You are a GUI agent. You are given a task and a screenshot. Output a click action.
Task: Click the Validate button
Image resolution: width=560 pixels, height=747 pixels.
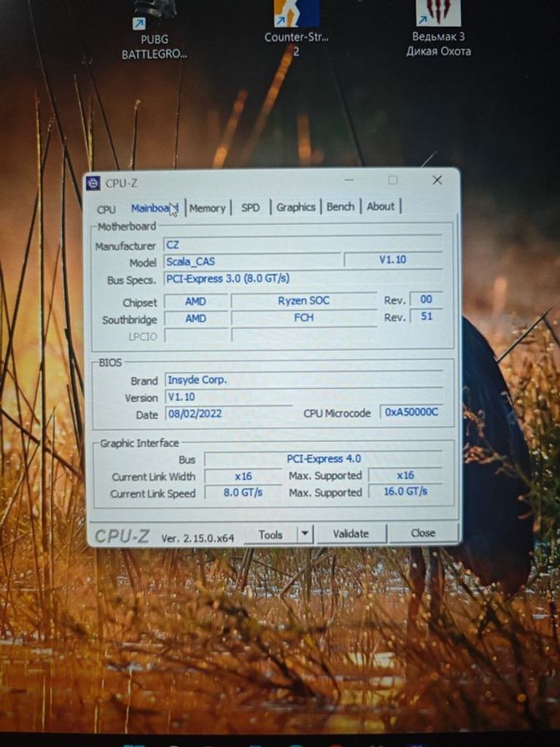[x=351, y=533]
